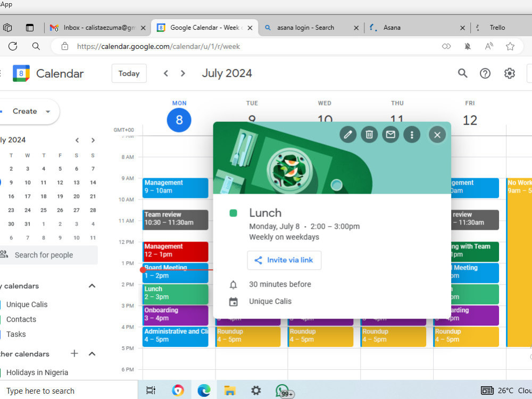Open Windows Settings gear in taskbar

click(x=256, y=390)
